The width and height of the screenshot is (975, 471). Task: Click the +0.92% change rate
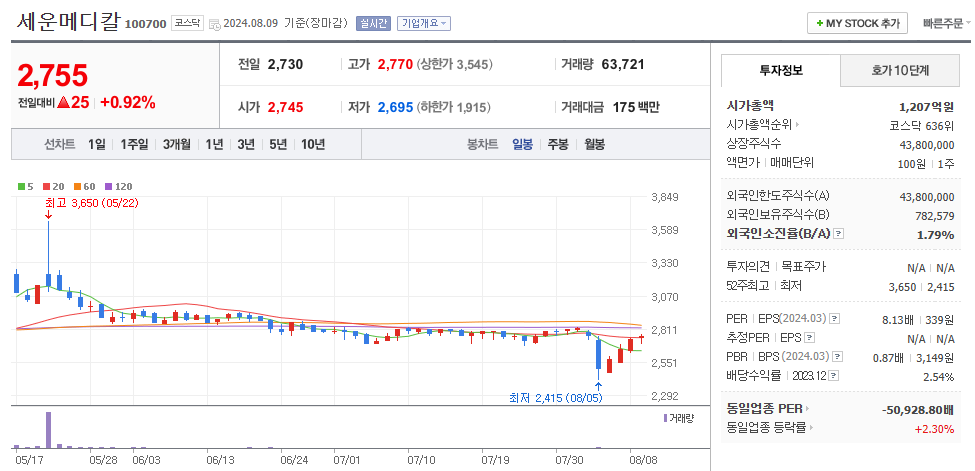click(127, 103)
